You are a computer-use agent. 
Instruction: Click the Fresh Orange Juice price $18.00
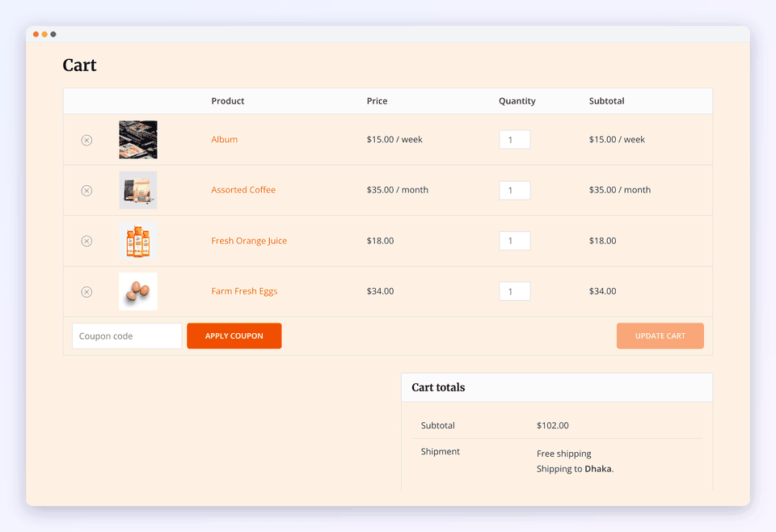click(x=380, y=240)
